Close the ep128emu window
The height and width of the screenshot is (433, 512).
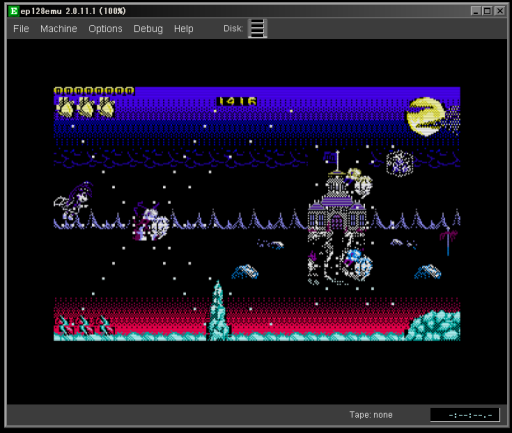pos(500,11)
